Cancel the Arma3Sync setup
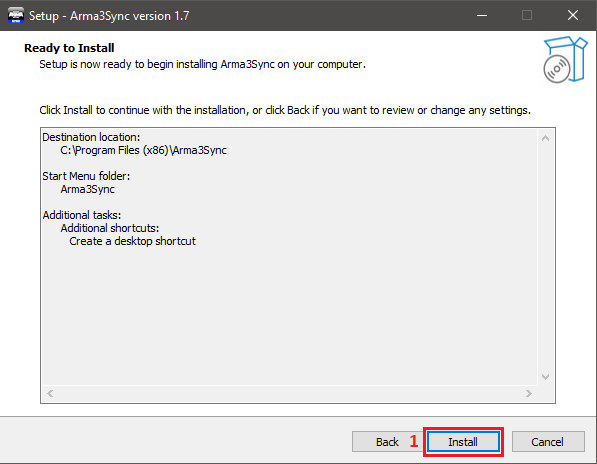Viewport: 597px width, 464px height. click(x=548, y=442)
